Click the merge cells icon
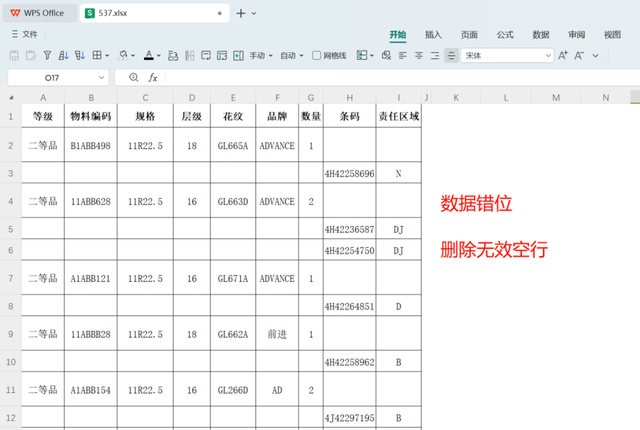Screen dimensions: 640x430 pyautogui.click(x=222, y=55)
